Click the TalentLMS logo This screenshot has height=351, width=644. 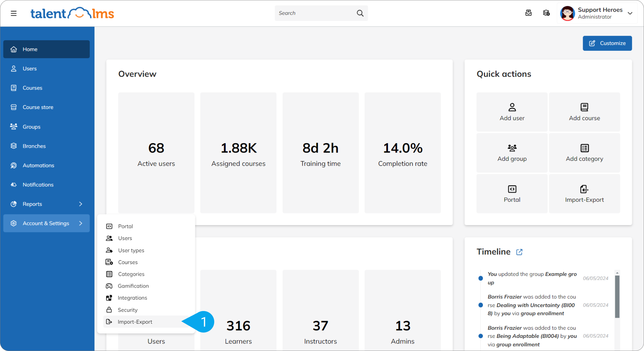pos(72,13)
